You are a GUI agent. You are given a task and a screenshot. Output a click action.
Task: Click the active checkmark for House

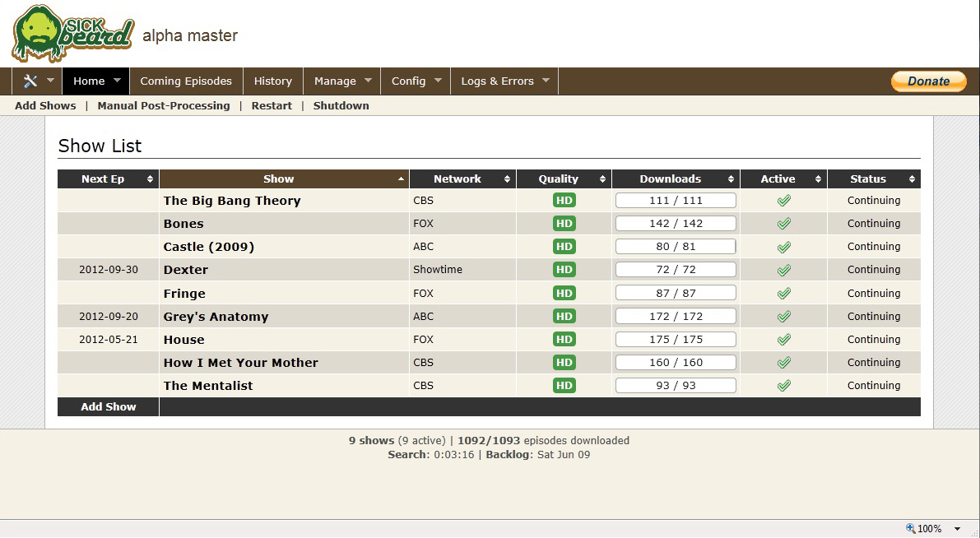(x=783, y=340)
